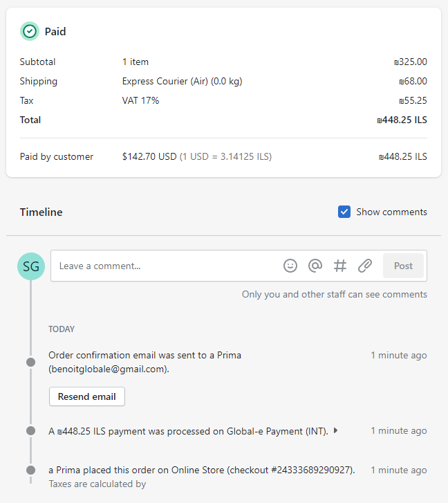The width and height of the screenshot is (448, 503).
Task: Expand the Global-e payment details arrow
Action: click(x=335, y=430)
